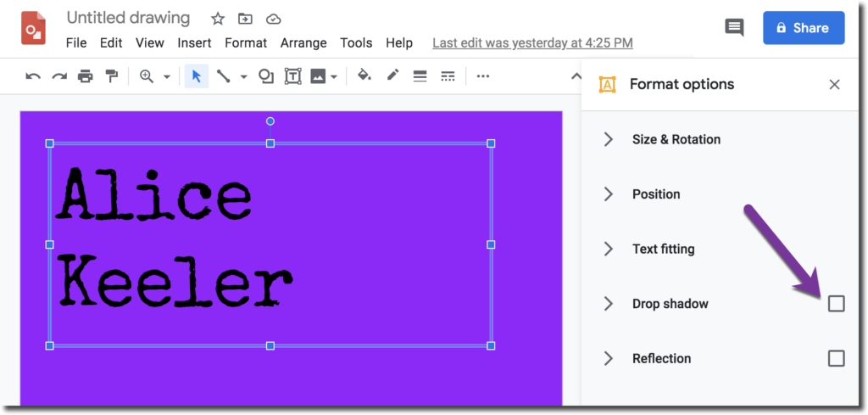Click the word Keeler in the text box

click(x=175, y=280)
